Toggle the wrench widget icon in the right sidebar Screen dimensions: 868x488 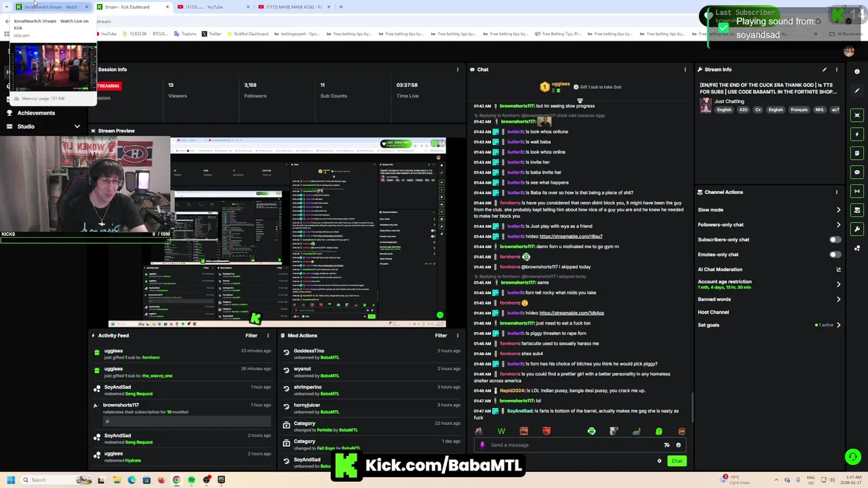pos(857,229)
